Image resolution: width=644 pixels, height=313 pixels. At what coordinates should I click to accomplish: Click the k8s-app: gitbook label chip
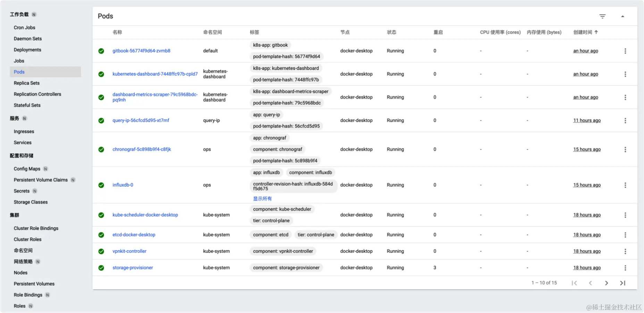(270, 45)
